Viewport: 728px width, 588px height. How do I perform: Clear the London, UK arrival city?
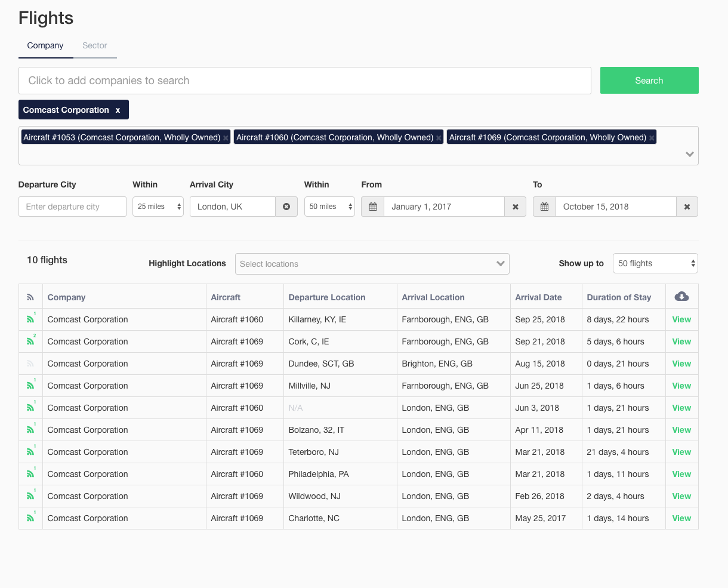click(286, 207)
